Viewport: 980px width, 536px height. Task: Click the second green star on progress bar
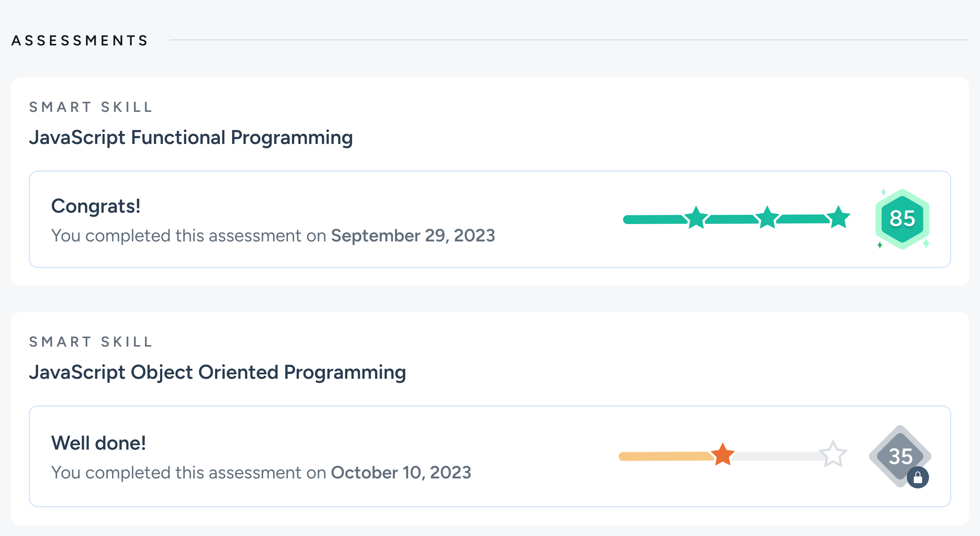pos(767,217)
